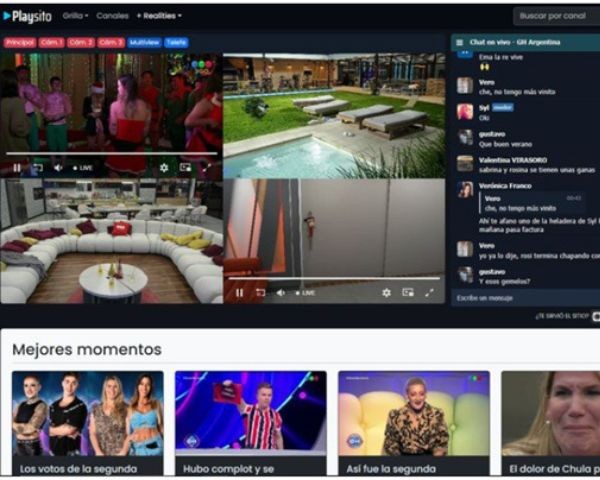Enter fullscreen on bottom-right video player
The height and width of the screenshot is (480, 600).
tap(429, 292)
